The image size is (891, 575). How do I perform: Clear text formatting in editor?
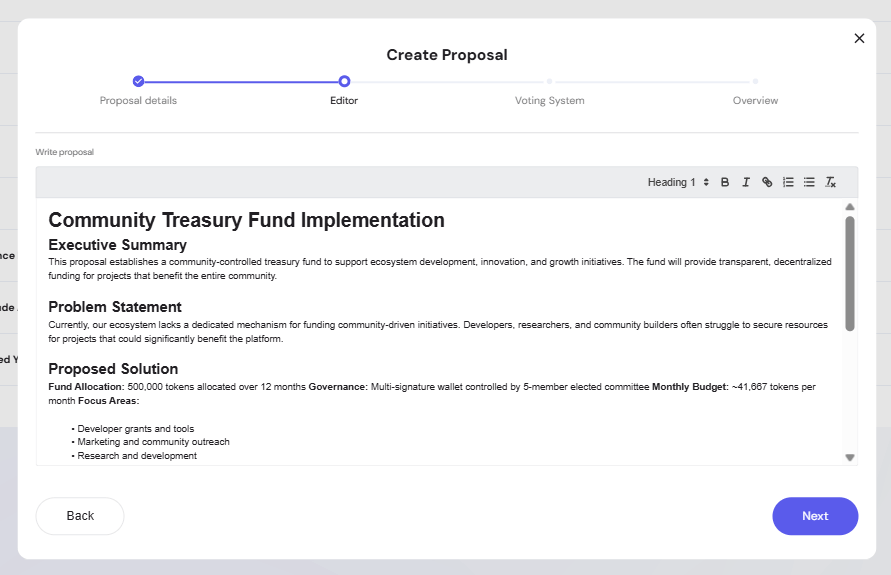[x=830, y=182]
